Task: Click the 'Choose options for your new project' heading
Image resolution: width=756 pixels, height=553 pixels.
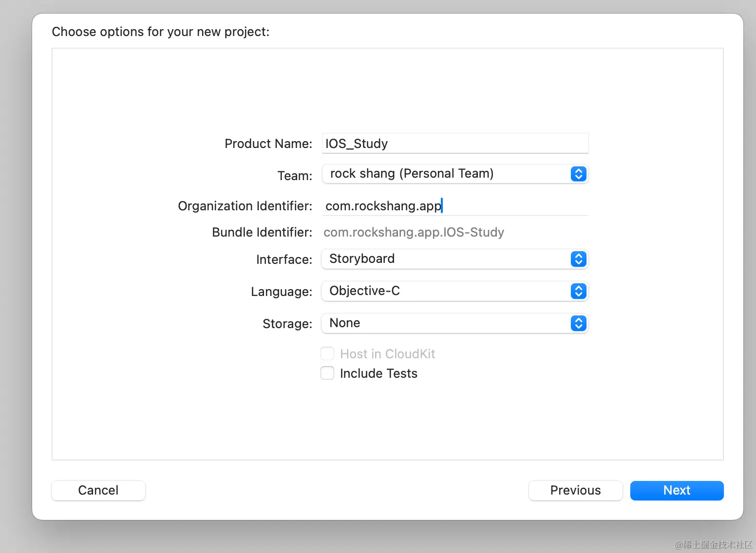Action: (161, 32)
